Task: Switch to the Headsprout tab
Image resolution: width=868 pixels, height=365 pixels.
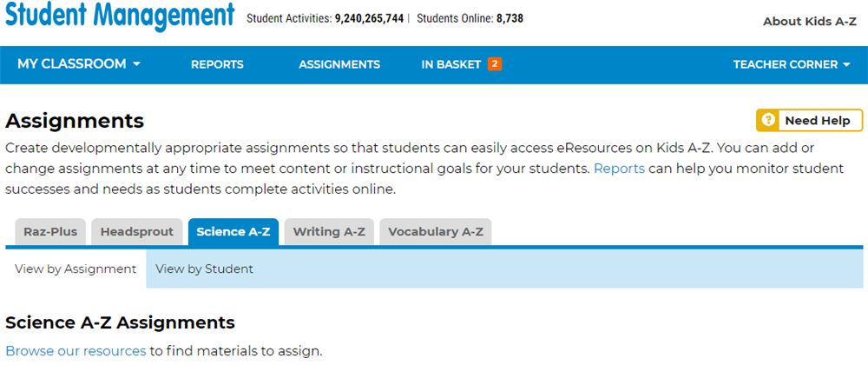Action: [x=137, y=232]
